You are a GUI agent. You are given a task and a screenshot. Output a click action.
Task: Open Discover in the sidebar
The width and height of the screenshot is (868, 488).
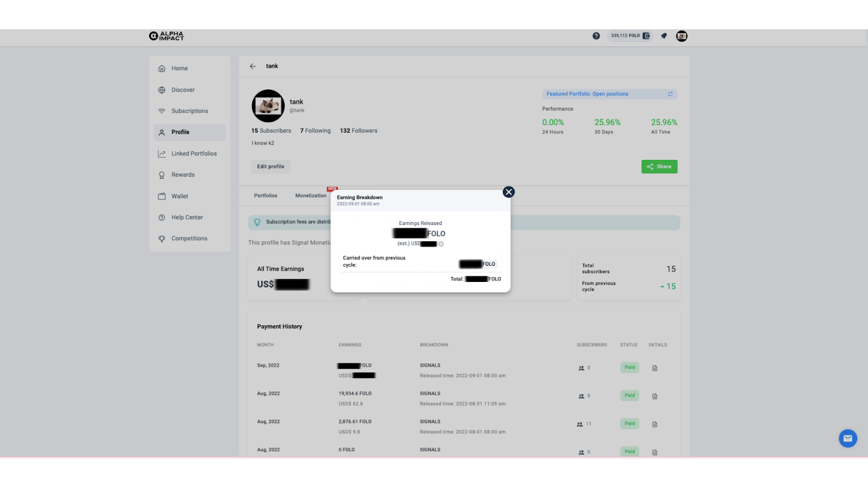[189, 90]
